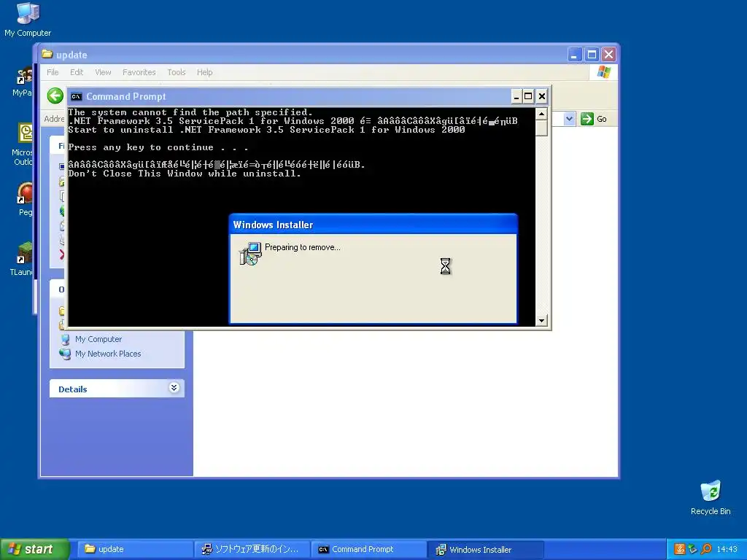Open Edit menu in update window
Viewport: 747px width, 560px height.
pyautogui.click(x=76, y=72)
